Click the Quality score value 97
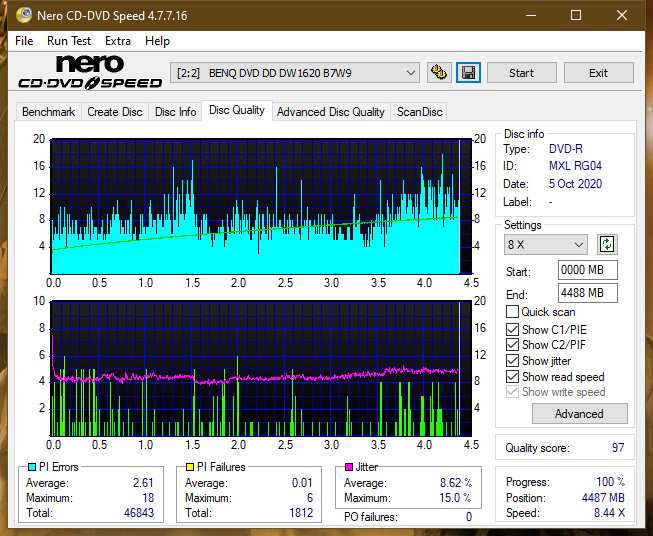This screenshot has width=653, height=536. click(618, 448)
